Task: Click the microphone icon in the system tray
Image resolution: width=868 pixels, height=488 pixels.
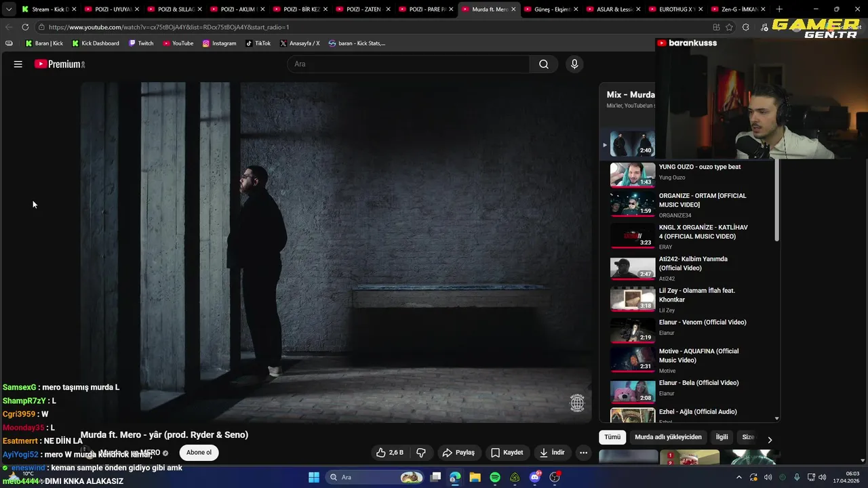Action: (x=797, y=477)
